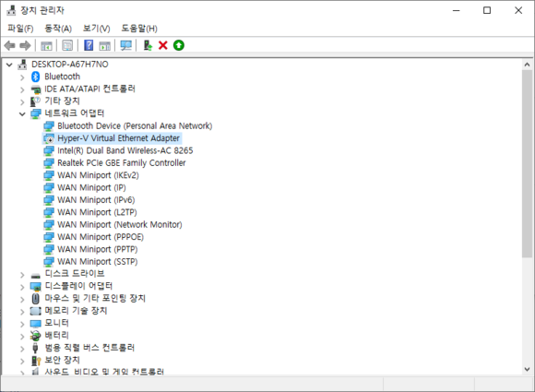This screenshot has height=392, width=535.
Task: Expand the IDE ATA/ATAPI 컨트롤러 category
Action: click(x=22, y=89)
